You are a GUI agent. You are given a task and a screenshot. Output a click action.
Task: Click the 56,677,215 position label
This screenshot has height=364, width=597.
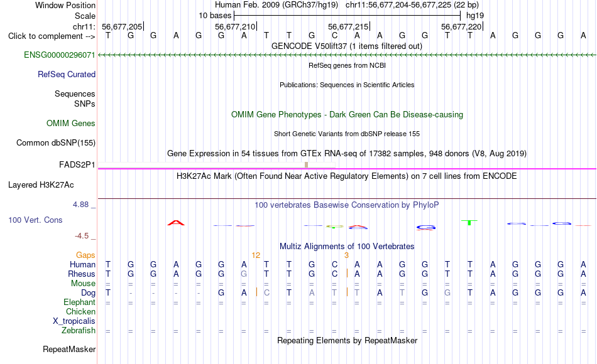(x=348, y=26)
